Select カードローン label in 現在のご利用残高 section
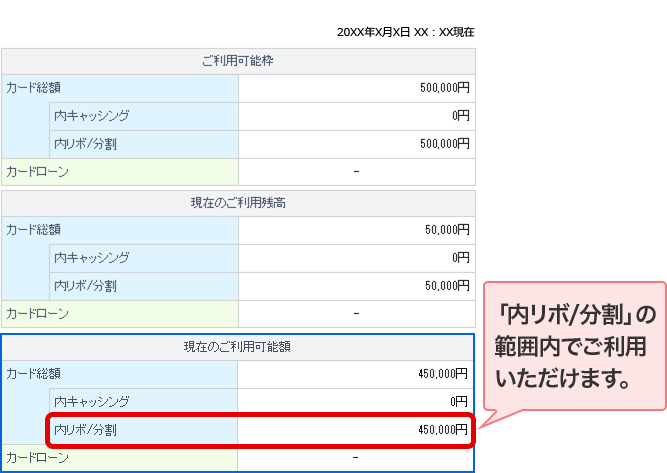 pos(38,314)
